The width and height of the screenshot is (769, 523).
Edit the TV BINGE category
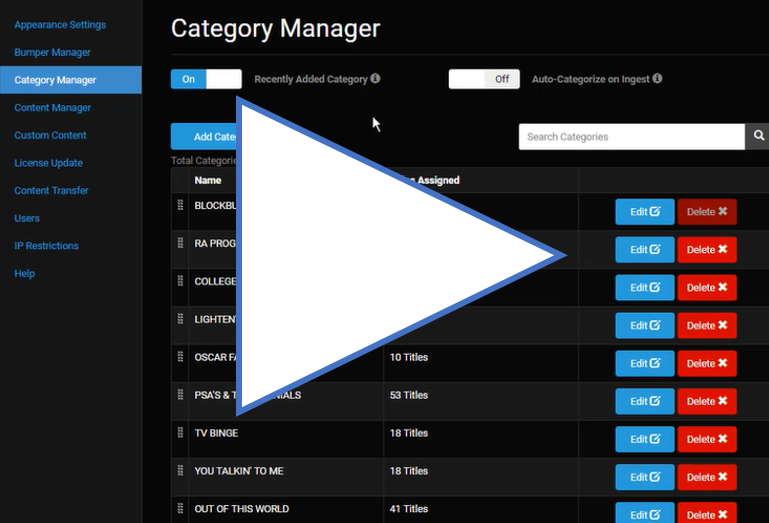645,439
